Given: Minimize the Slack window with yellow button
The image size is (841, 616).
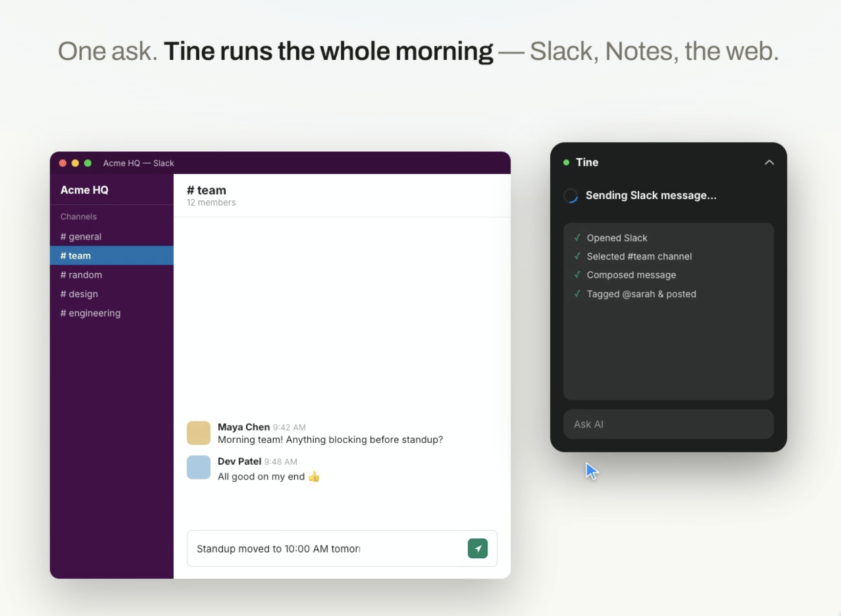Looking at the screenshot, I should pos(75,163).
